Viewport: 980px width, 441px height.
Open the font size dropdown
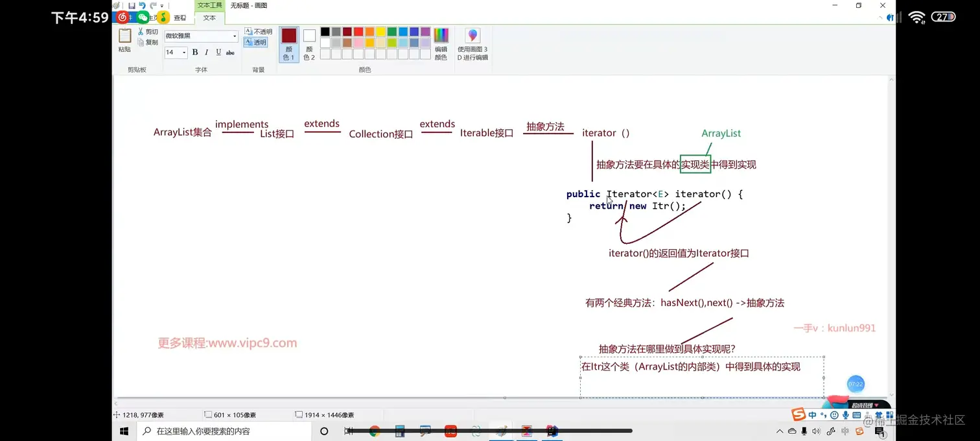pyautogui.click(x=183, y=53)
